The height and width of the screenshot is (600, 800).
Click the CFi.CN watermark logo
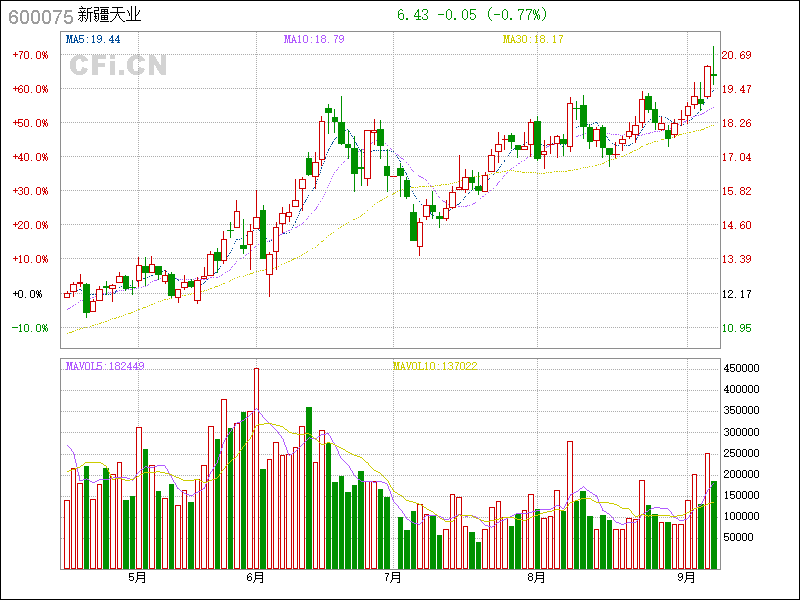(x=118, y=65)
